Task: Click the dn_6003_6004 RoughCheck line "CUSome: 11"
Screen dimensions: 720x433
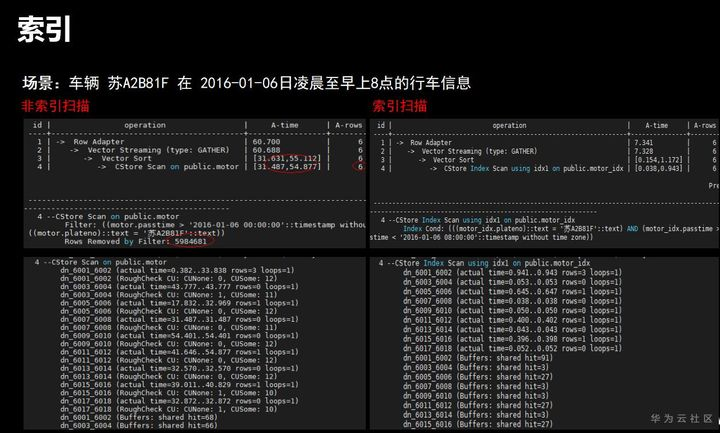Action: click(169, 295)
